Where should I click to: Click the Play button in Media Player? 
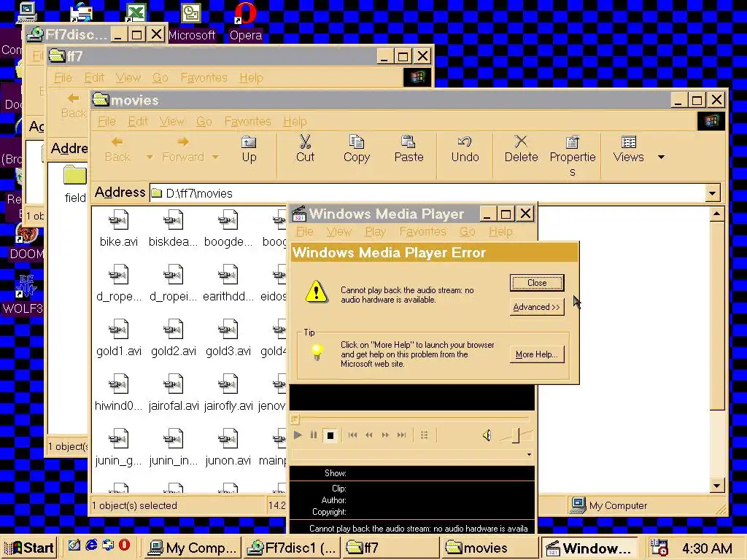[298, 435]
